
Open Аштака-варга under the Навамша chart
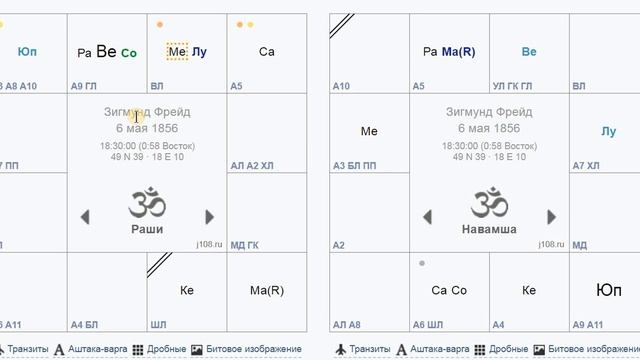440,349
